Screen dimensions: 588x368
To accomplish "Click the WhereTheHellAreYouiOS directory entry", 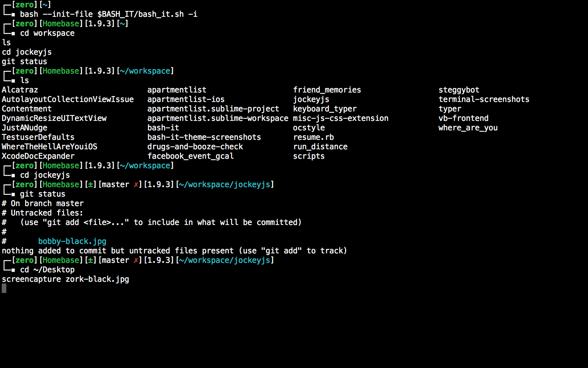I will pos(49,146).
